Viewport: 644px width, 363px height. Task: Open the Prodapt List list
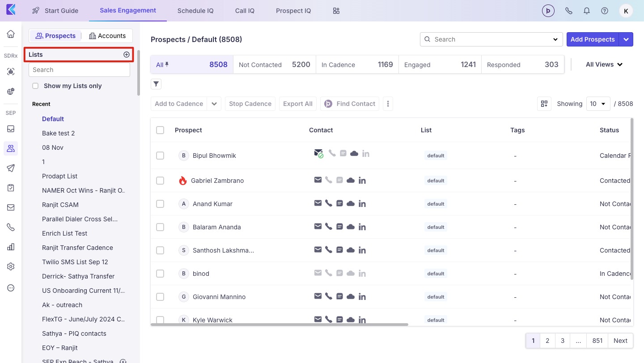coord(60,176)
